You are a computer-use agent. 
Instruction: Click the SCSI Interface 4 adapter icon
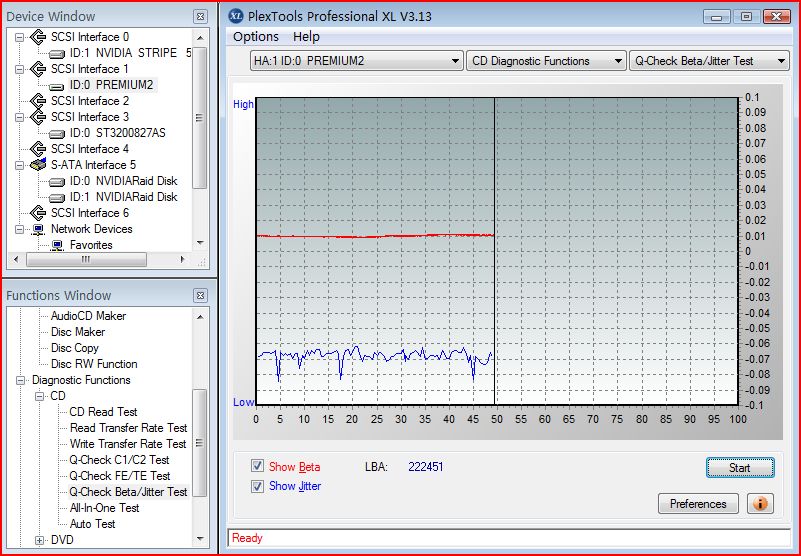tap(38, 149)
